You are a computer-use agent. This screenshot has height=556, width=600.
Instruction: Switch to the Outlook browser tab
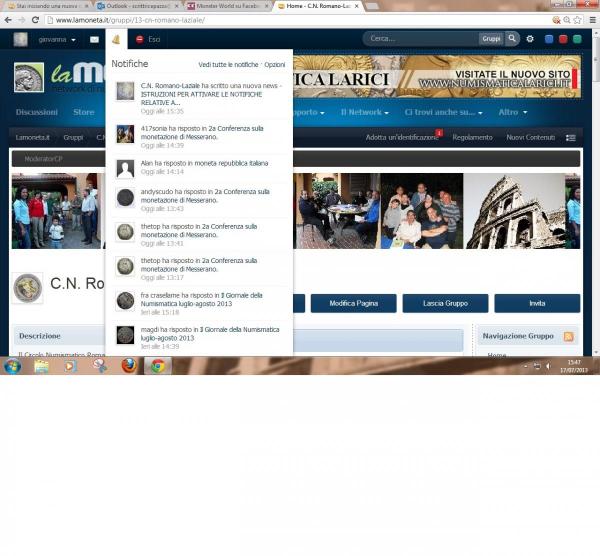(137, 6)
